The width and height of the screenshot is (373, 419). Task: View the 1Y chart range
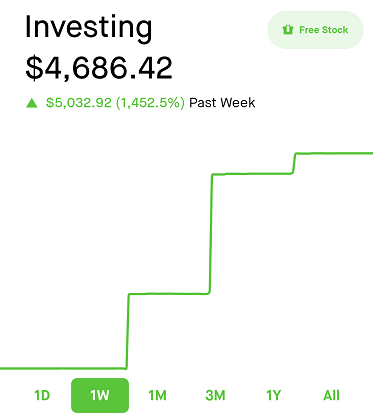[273, 395]
